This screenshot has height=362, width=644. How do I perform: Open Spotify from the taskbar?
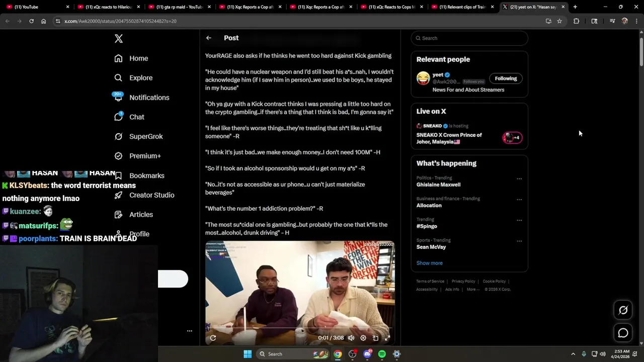pyautogui.click(x=382, y=354)
